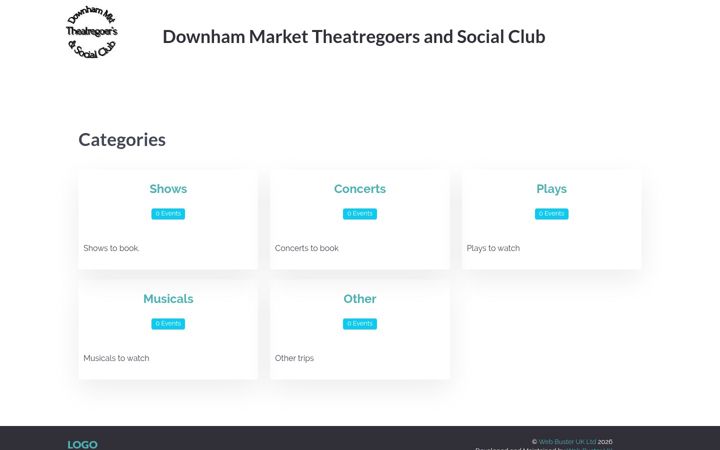
Task: Click the Plays 0 Events badge
Action: pos(551,214)
